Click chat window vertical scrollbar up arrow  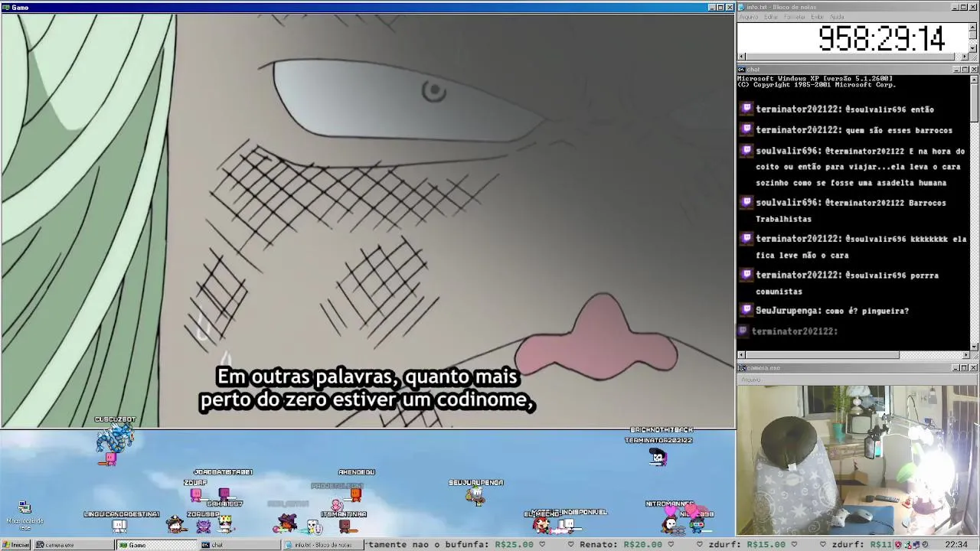tap(974, 79)
